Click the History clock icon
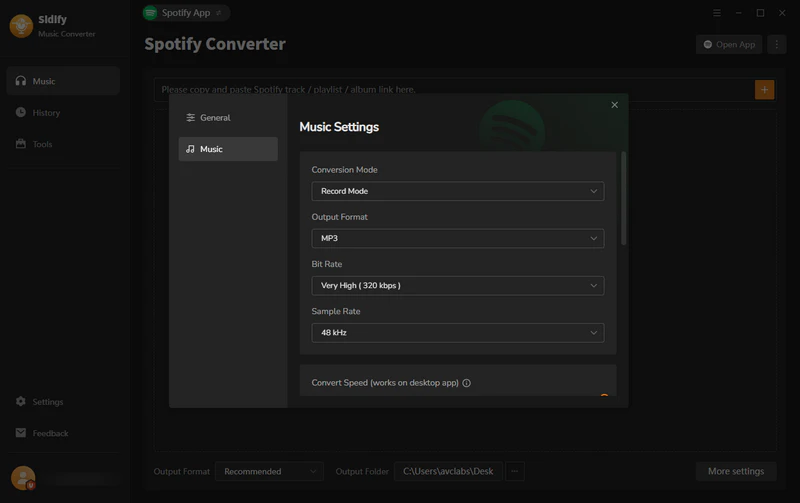The width and height of the screenshot is (800, 503). [20, 112]
